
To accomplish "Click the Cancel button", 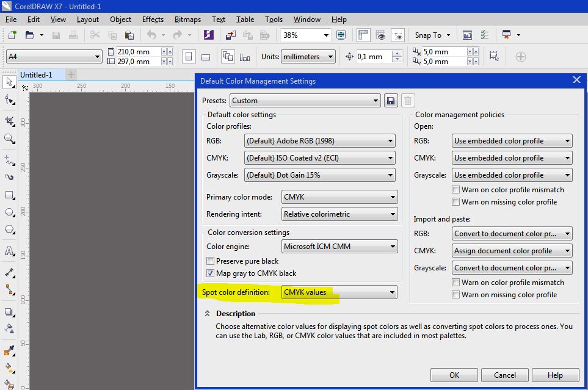I will (505, 375).
